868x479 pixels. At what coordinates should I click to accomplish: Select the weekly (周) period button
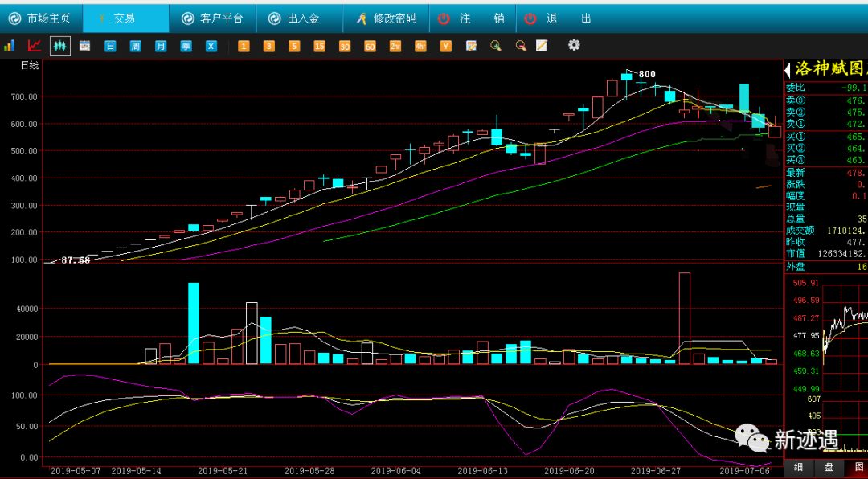tap(135, 46)
